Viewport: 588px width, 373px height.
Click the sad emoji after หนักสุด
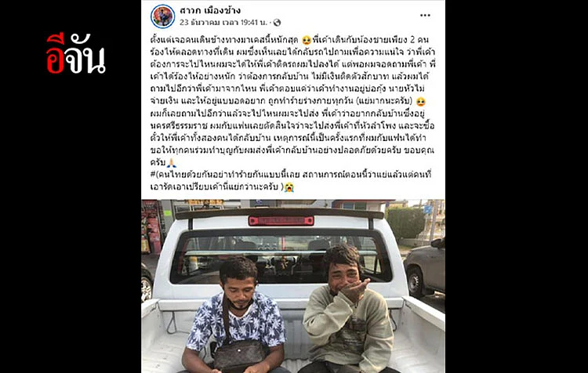pos(307,40)
